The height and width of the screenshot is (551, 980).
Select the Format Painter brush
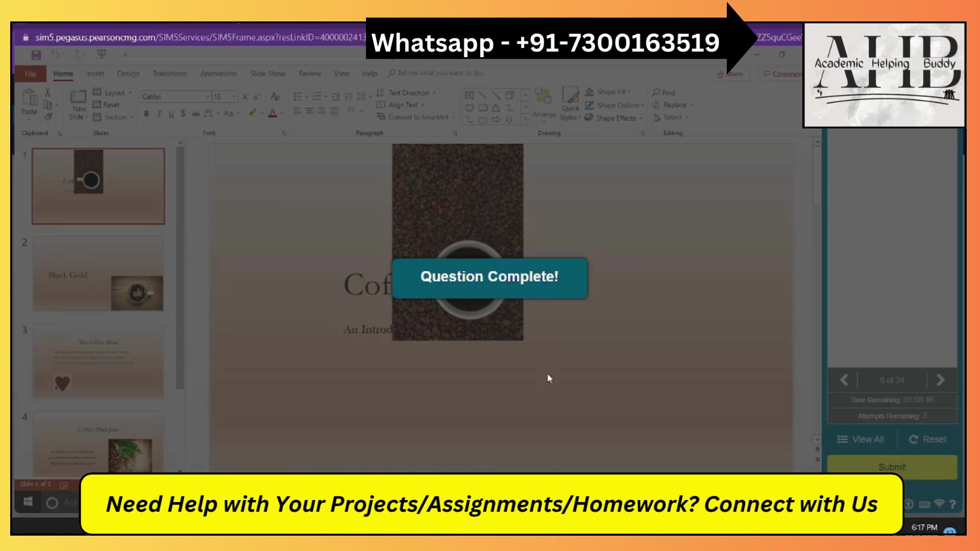47,117
